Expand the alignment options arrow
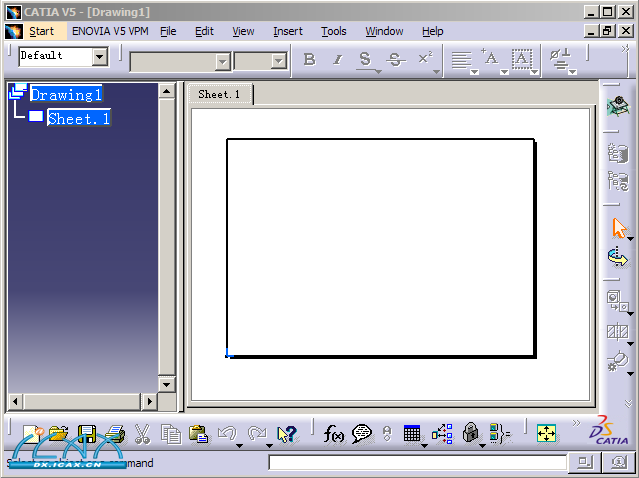 coord(474,72)
